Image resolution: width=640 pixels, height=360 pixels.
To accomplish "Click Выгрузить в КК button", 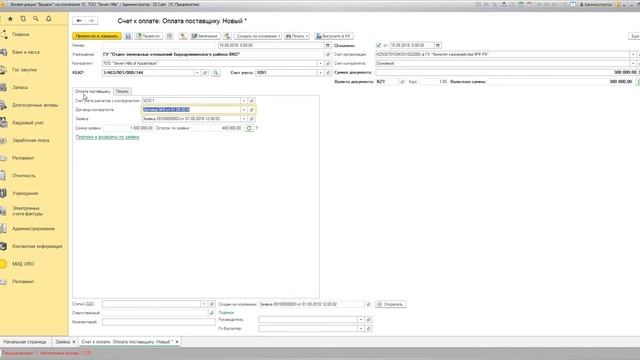I will [334, 36].
